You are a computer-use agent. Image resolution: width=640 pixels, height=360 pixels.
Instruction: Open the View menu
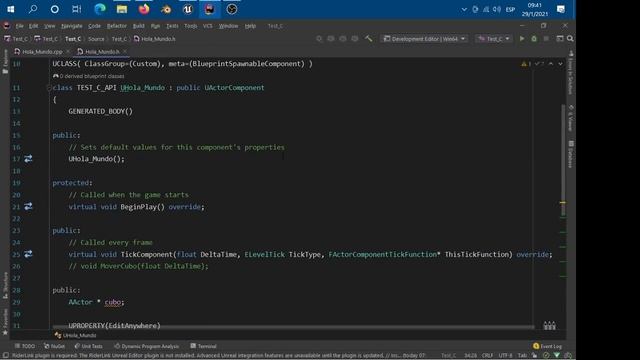(x=49, y=26)
